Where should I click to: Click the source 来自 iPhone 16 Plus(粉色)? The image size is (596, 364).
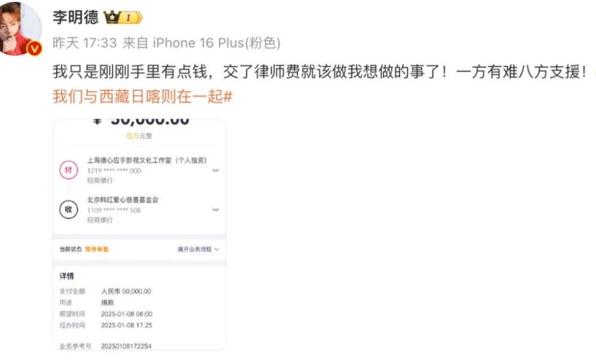202,43
